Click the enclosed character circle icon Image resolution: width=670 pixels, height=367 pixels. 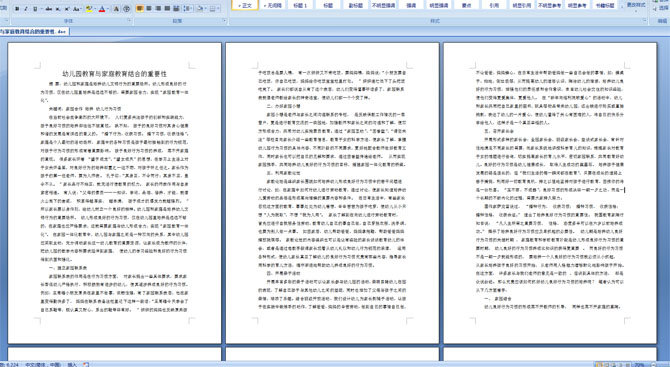pos(126,9)
